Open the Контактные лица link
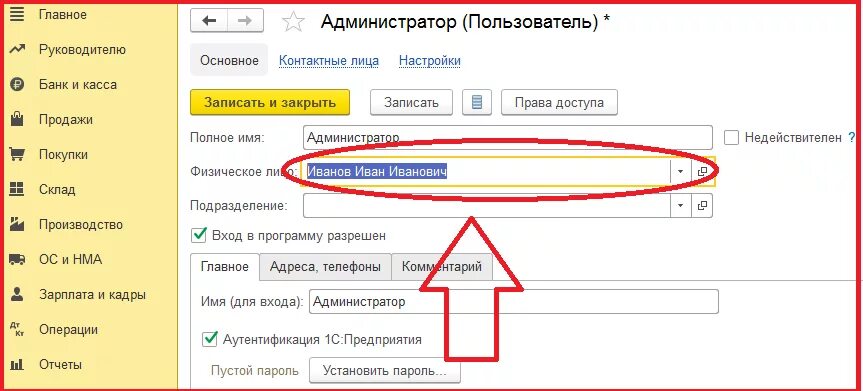The width and height of the screenshot is (863, 391). click(329, 61)
